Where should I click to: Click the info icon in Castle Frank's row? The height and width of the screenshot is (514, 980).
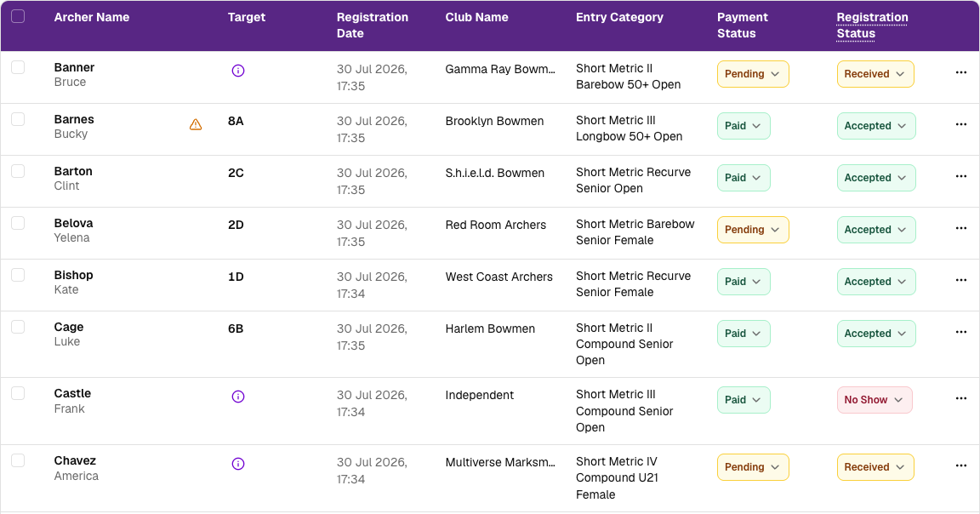pyautogui.click(x=238, y=397)
